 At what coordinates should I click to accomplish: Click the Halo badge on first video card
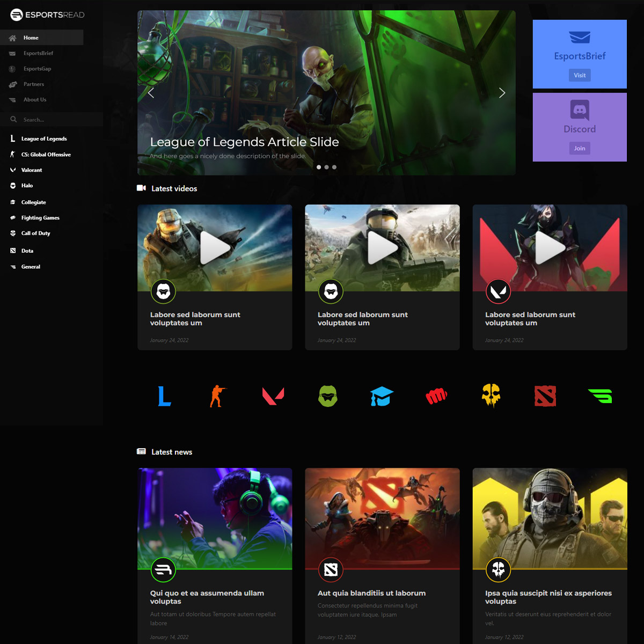pos(163,291)
